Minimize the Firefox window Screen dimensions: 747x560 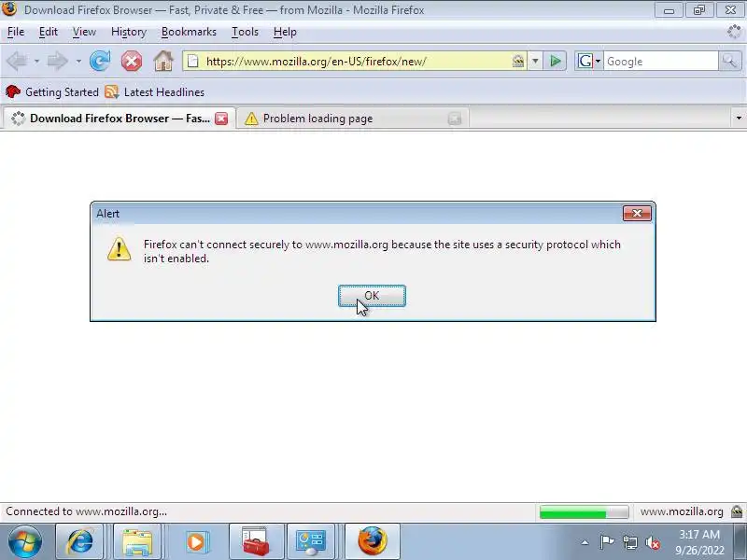coord(669,10)
